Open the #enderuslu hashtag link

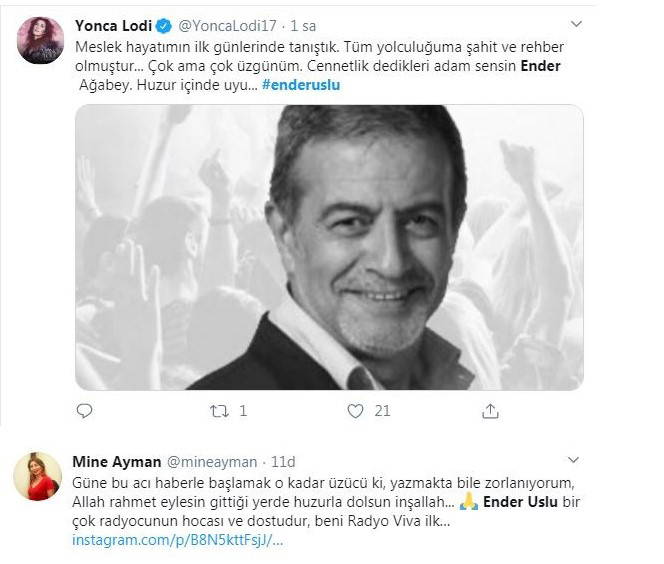[301, 85]
